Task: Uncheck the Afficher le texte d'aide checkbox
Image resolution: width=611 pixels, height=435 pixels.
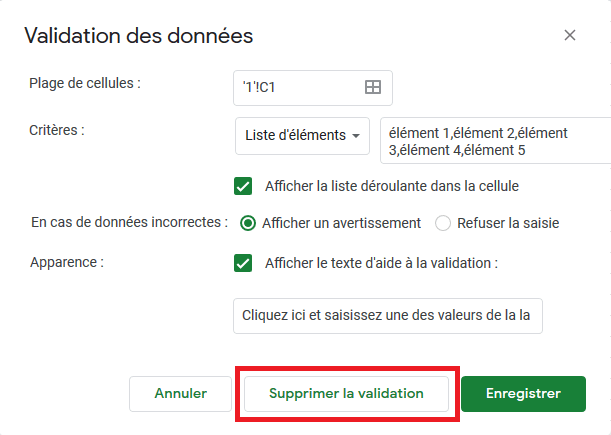Action: (x=243, y=263)
